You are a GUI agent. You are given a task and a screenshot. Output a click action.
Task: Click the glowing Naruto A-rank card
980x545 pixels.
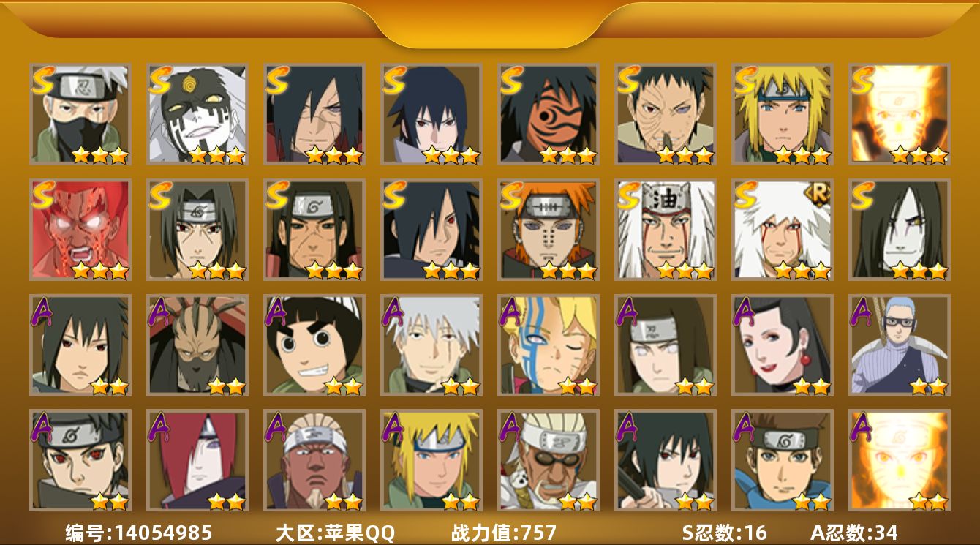coord(900,461)
